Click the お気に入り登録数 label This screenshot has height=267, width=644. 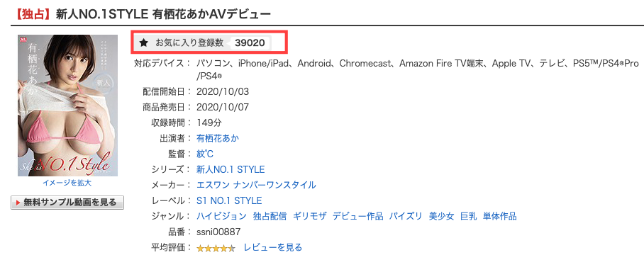189,42
